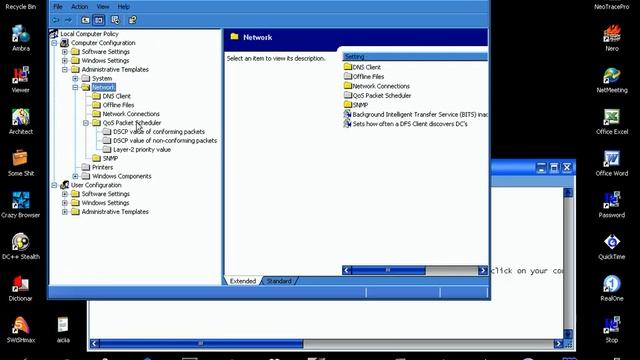Click the Forward arrow toolbar icon

tap(68, 20)
